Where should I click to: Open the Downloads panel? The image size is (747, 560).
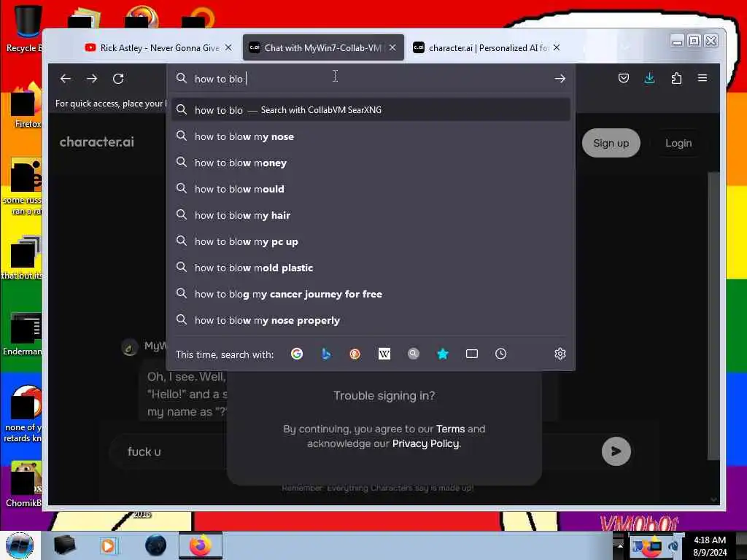pyautogui.click(x=649, y=78)
